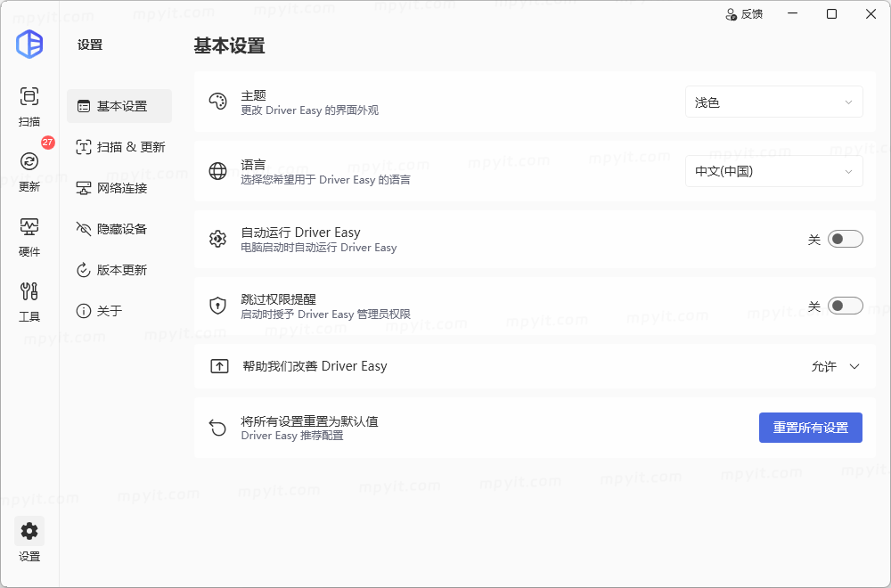Click the 基本设置 menu icon

coord(84,106)
